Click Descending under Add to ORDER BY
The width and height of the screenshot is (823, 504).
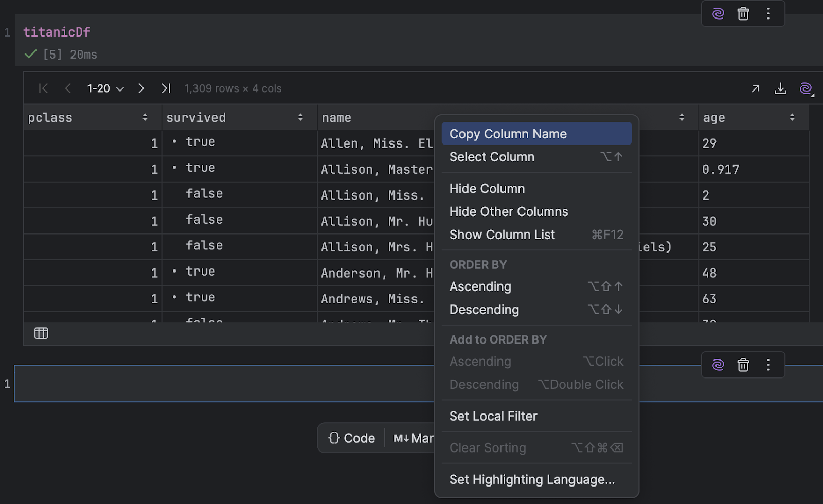point(536,385)
